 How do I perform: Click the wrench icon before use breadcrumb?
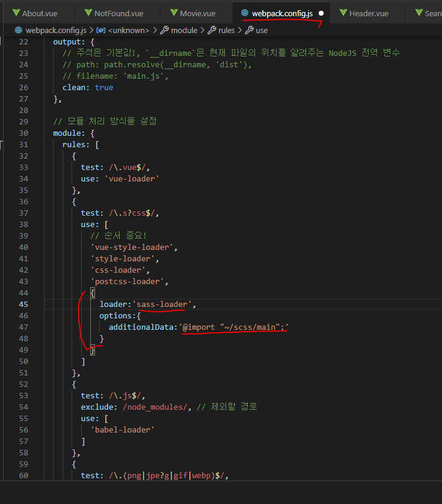249,30
